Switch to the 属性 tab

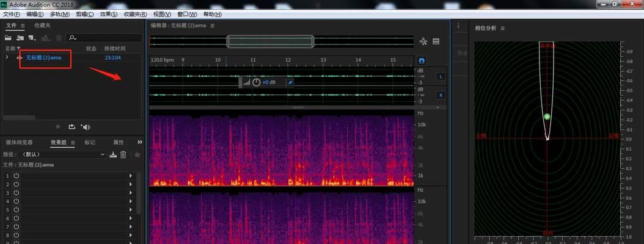[x=119, y=143]
